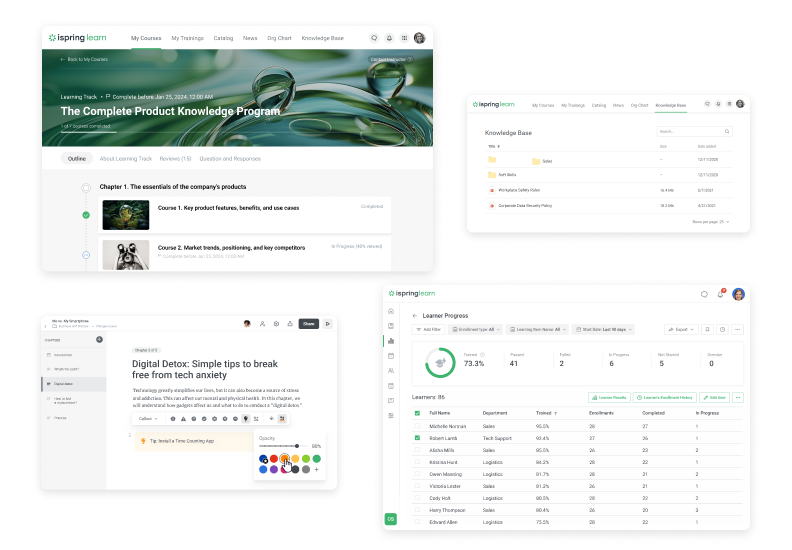Viewport: 792px width, 550px height.
Task: Click the bell icon in the Knowledge Base window
Action: pyautogui.click(x=718, y=104)
